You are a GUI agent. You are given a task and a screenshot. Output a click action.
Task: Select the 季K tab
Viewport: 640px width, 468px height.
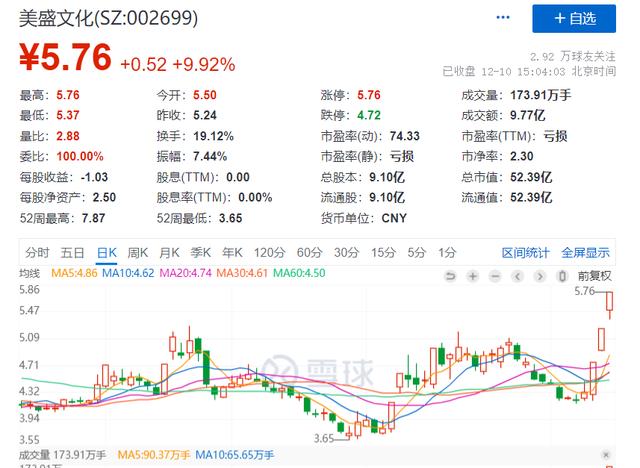click(201, 253)
